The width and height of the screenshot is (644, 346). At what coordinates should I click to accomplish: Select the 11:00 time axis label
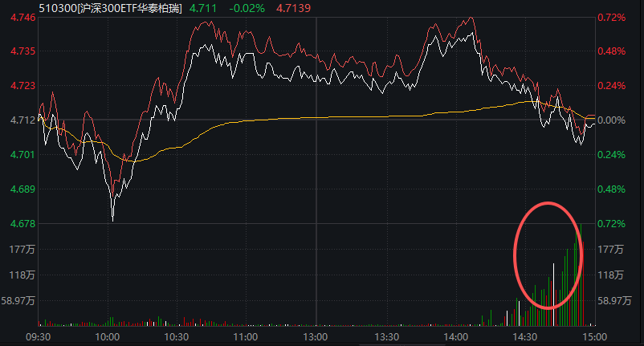[246, 337]
